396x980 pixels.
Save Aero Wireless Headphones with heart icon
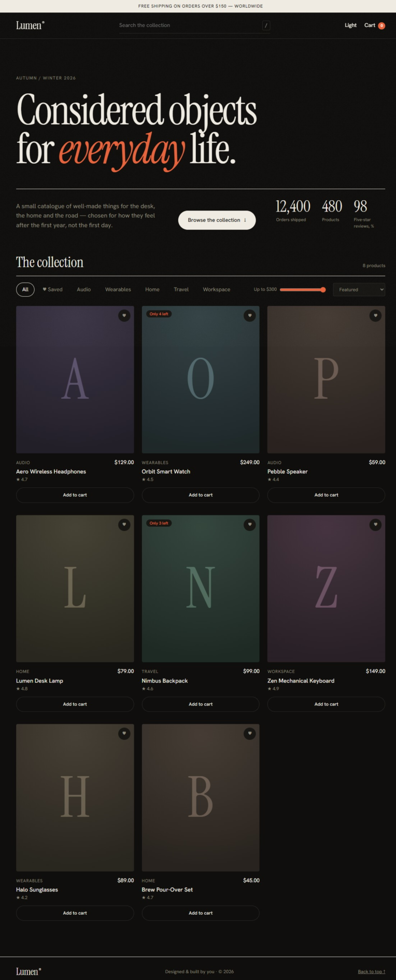[x=124, y=315]
